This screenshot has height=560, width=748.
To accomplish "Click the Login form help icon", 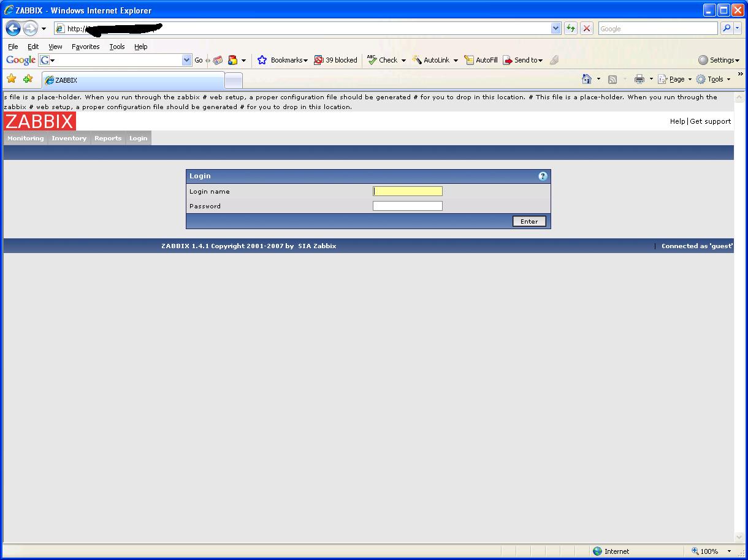I will [x=543, y=176].
